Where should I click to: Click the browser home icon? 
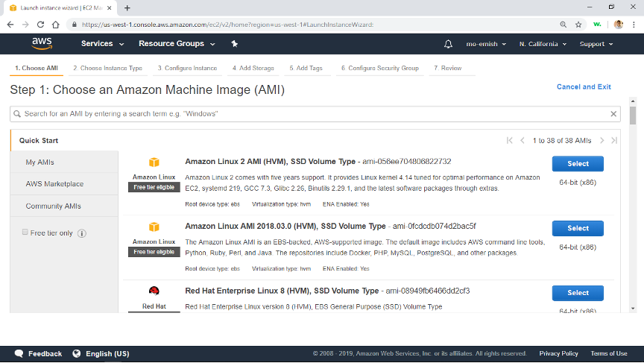(55, 25)
